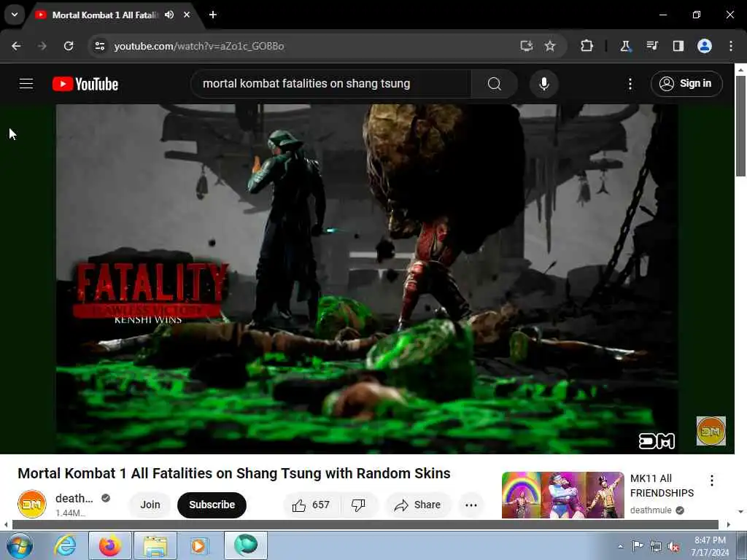Dislike this video
The width and height of the screenshot is (747, 560).
pyautogui.click(x=359, y=505)
